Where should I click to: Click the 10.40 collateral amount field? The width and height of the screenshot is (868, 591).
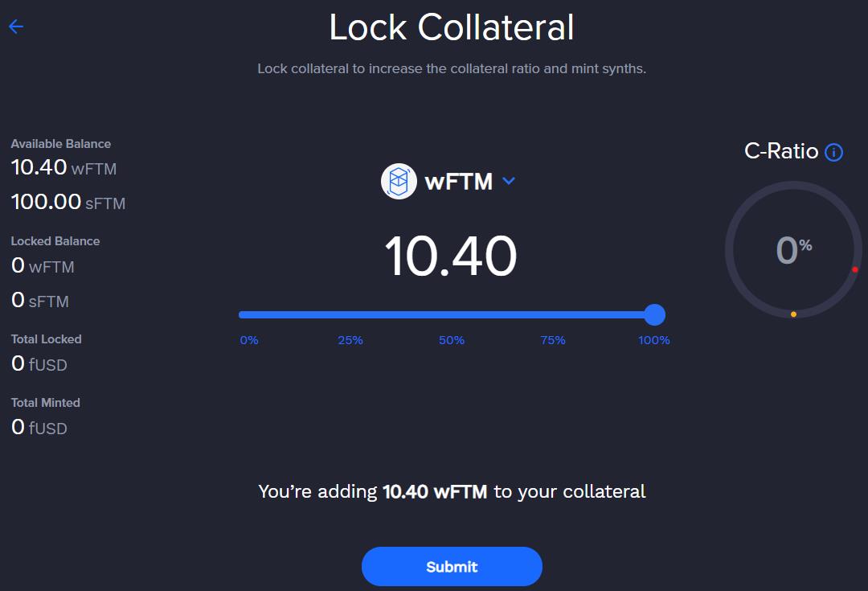tap(451, 257)
